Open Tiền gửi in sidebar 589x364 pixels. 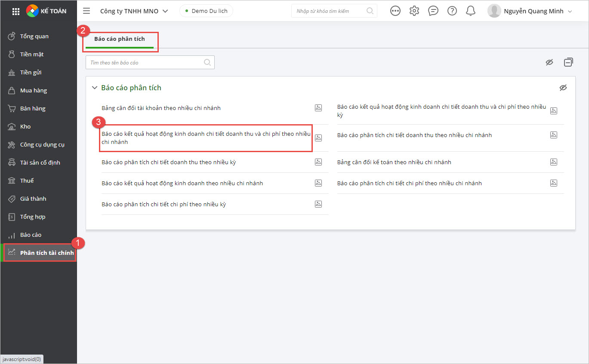39,72
